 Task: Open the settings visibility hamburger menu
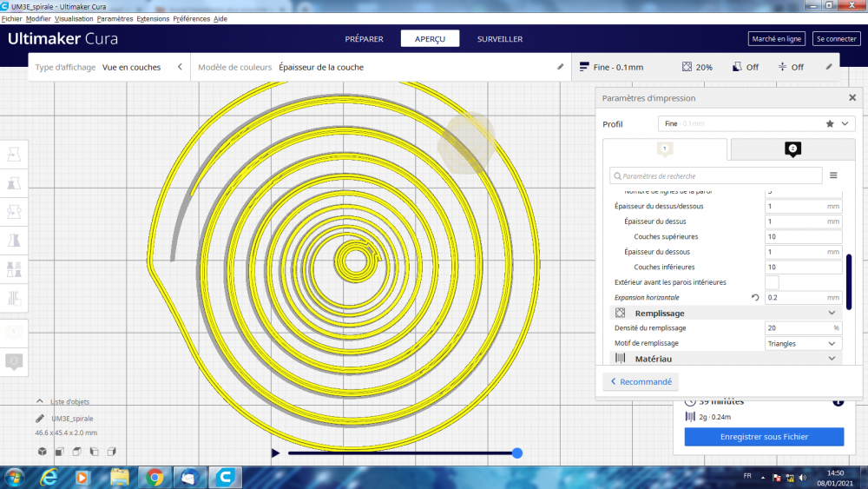point(833,175)
